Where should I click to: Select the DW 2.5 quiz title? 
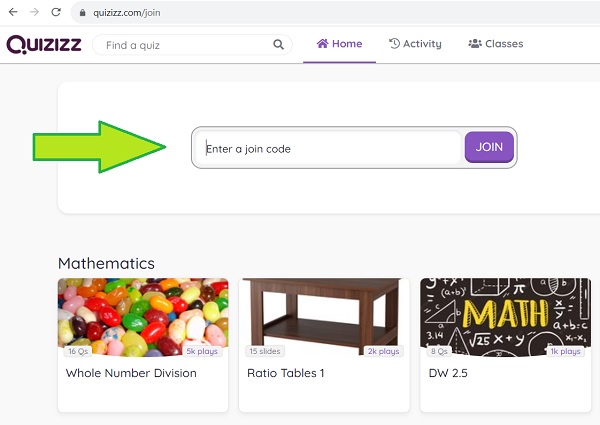coord(447,373)
